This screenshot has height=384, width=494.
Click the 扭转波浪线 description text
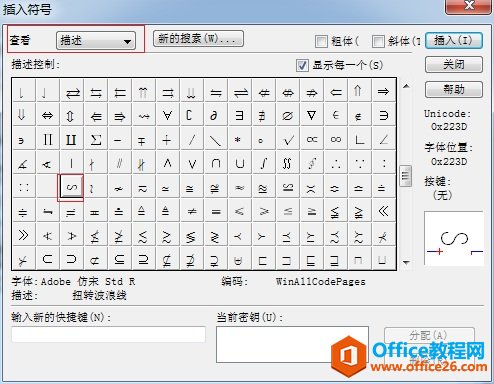tap(99, 295)
